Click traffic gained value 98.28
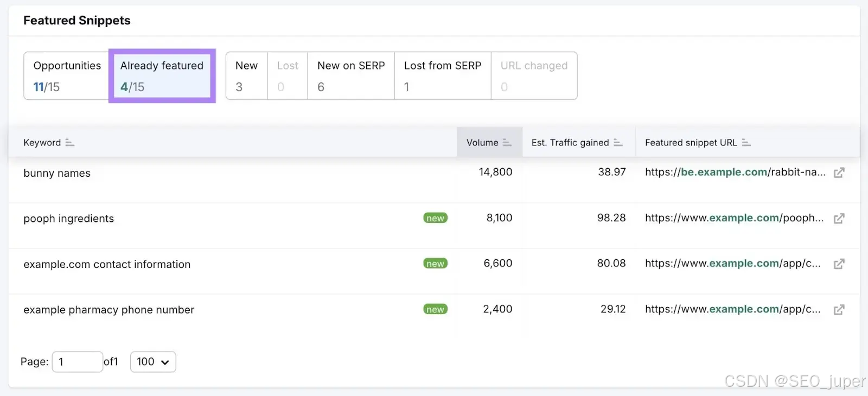Image resolution: width=868 pixels, height=396 pixels. pos(611,218)
